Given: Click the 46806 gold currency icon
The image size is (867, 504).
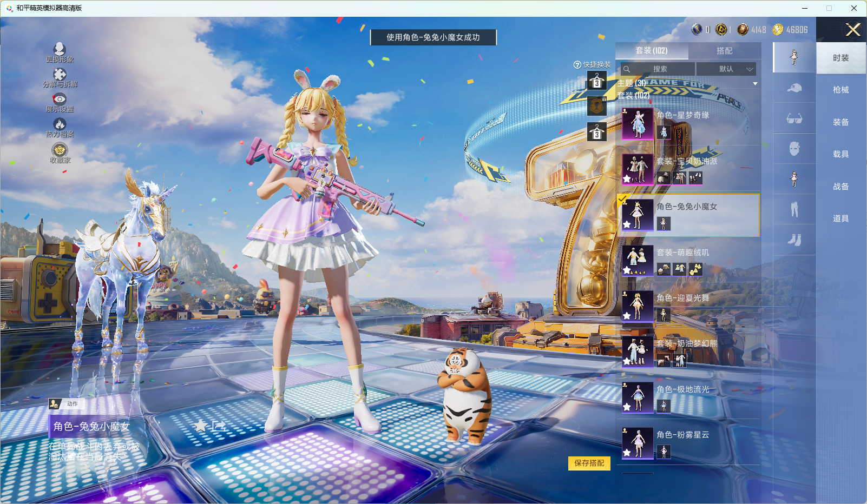Looking at the screenshot, I should [x=778, y=30].
